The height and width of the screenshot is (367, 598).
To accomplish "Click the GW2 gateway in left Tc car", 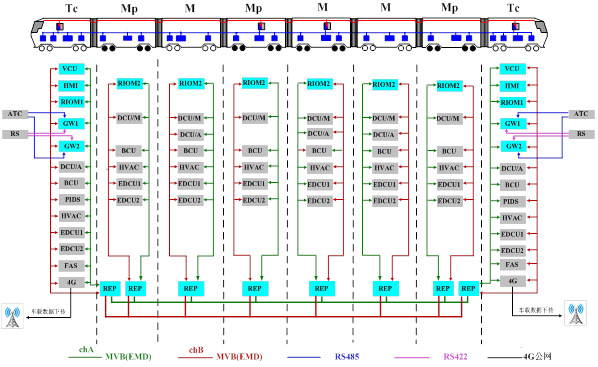I will [x=71, y=146].
